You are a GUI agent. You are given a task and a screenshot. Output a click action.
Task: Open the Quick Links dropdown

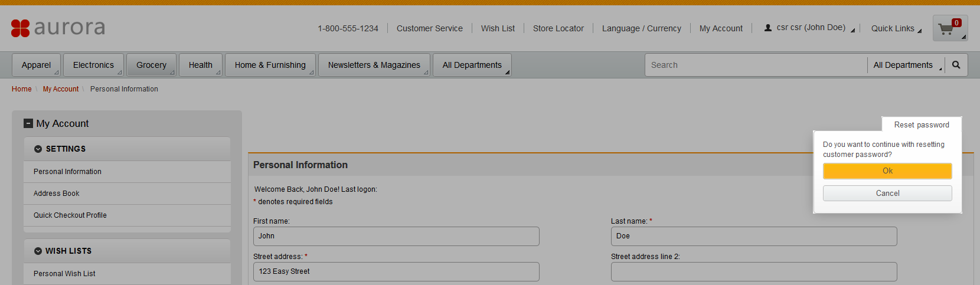click(896, 28)
